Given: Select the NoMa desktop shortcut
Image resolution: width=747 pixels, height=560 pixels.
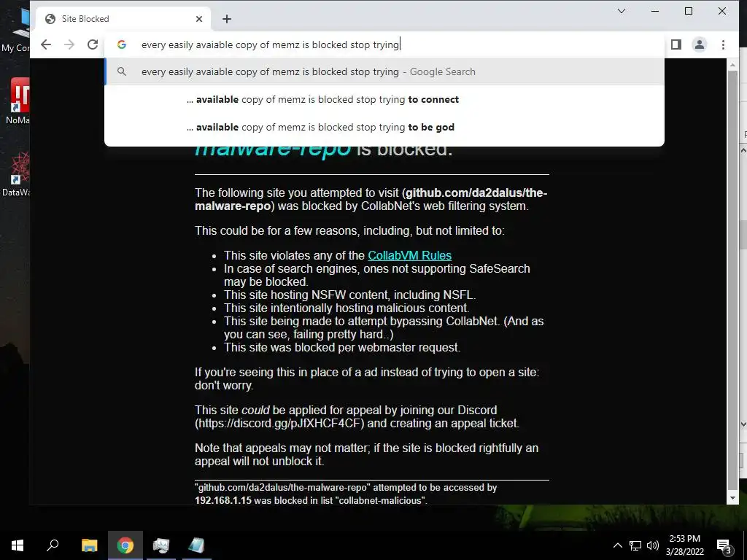Looking at the screenshot, I should pos(18,101).
